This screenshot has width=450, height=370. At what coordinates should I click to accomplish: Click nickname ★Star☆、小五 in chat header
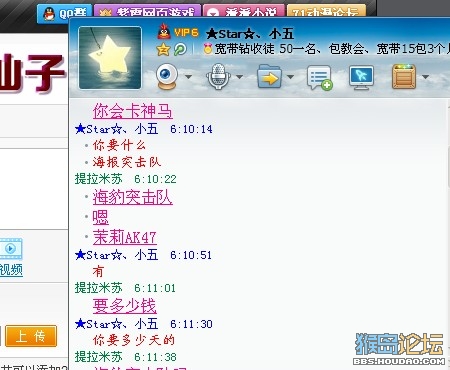[x=249, y=34]
